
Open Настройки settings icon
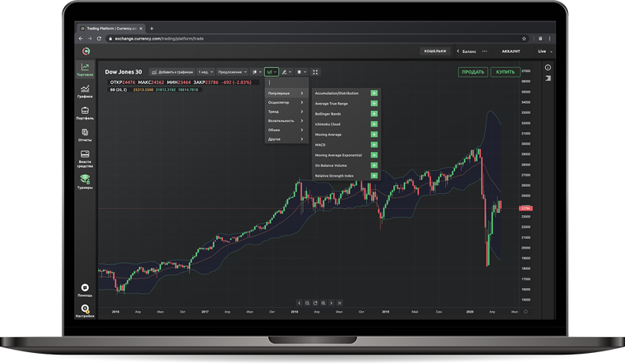pyautogui.click(x=85, y=309)
